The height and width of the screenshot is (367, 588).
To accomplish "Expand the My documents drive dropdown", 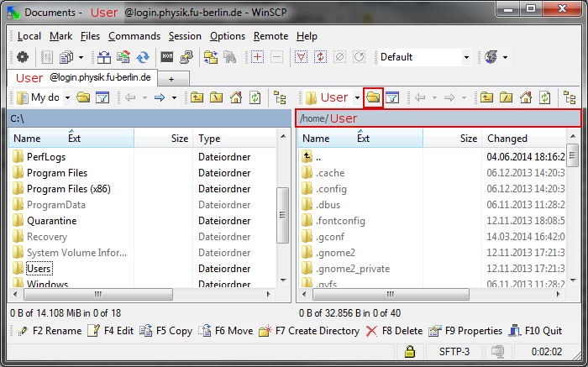I will [67, 98].
